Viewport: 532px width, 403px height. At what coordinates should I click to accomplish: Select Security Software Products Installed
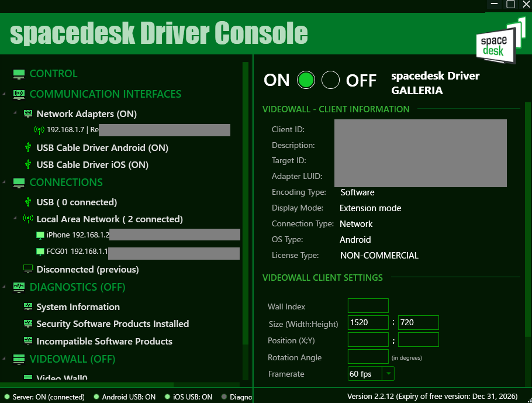(112, 324)
